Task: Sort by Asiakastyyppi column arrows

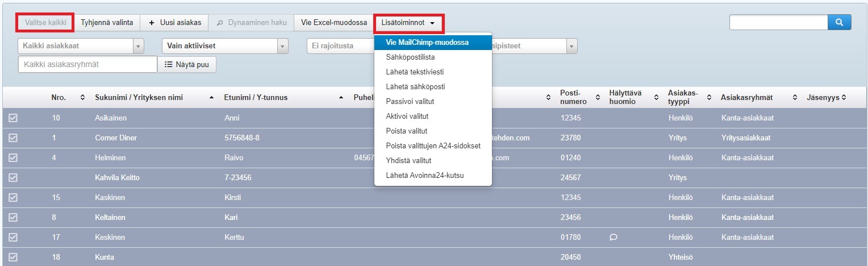Action: (710, 98)
